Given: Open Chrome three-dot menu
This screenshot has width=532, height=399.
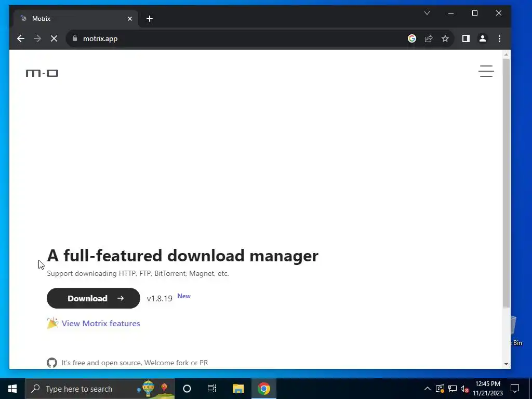Looking at the screenshot, I should [x=499, y=38].
